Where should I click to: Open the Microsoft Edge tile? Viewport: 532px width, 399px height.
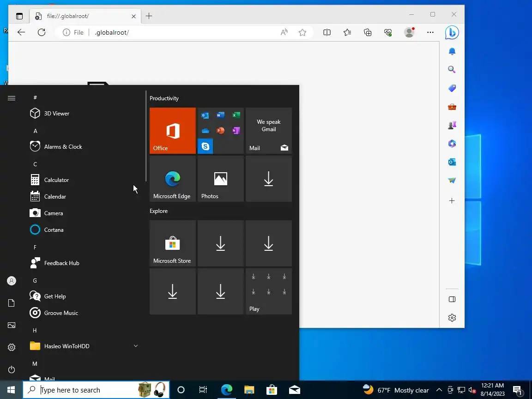click(173, 179)
